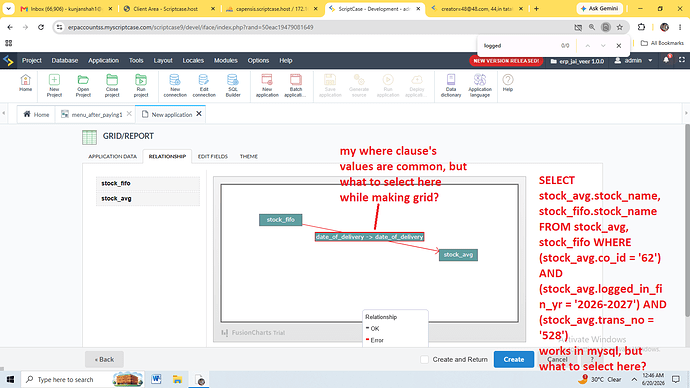Click the stock_avg diagram node
The image size is (690, 388).
(458, 255)
